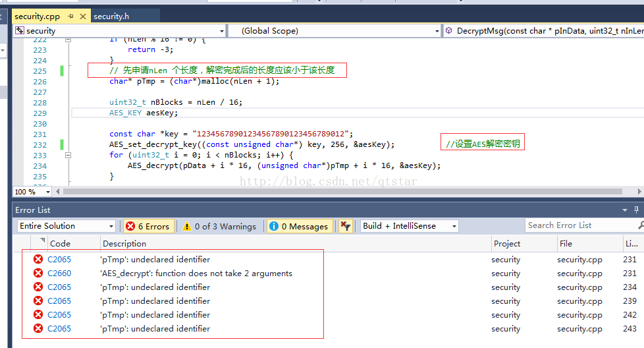644x348 pixels.
Task: Open C2065 error code link at line 239
Action: coord(59,301)
